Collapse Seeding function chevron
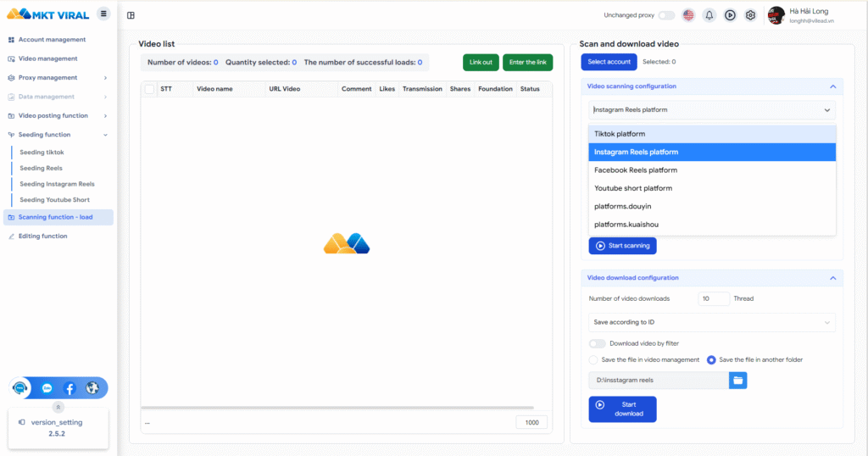Screen dimensions: 868x456 tap(105, 135)
